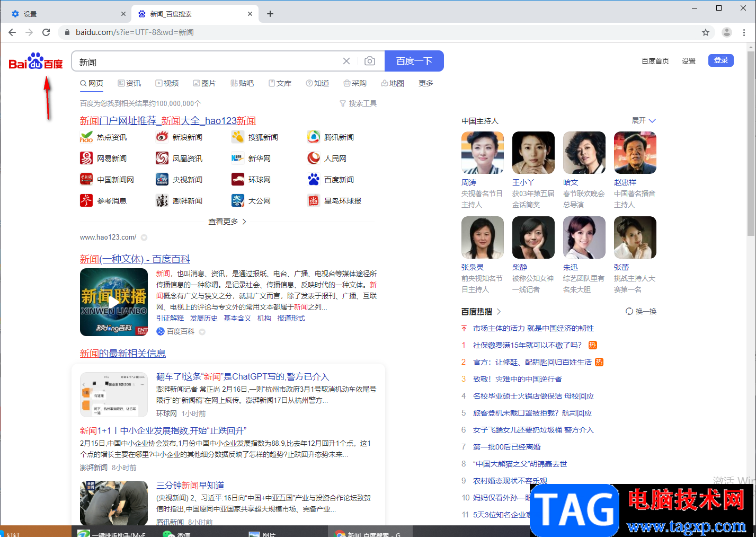Expand 中国主持人 panel with 展开
The image size is (756, 537).
pyautogui.click(x=644, y=120)
